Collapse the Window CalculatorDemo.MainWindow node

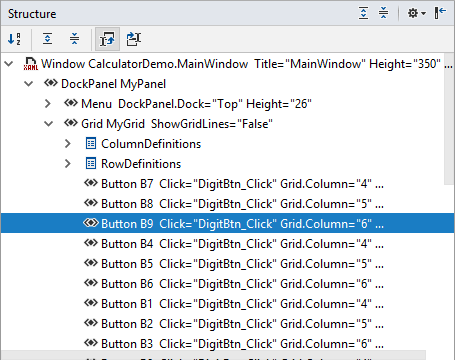pyautogui.click(x=9, y=64)
